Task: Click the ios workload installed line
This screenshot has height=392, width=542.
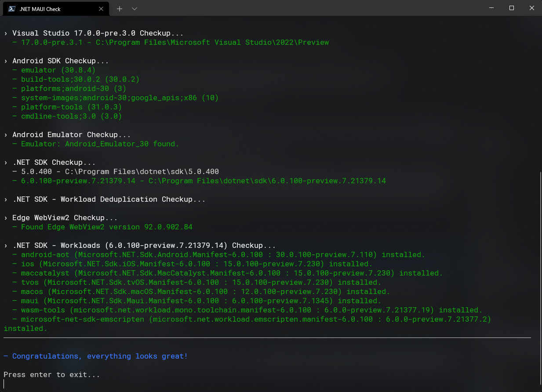Action: (x=193, y=264)
